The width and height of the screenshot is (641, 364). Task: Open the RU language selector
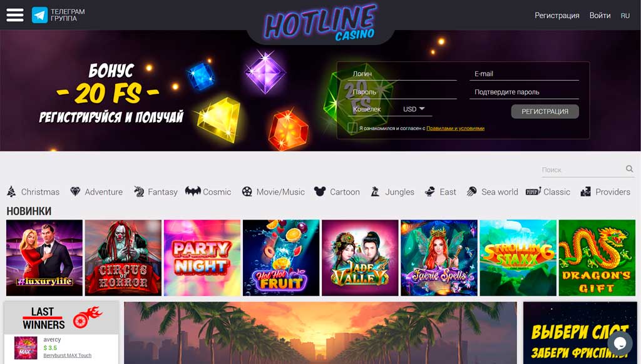click(625, 16)
